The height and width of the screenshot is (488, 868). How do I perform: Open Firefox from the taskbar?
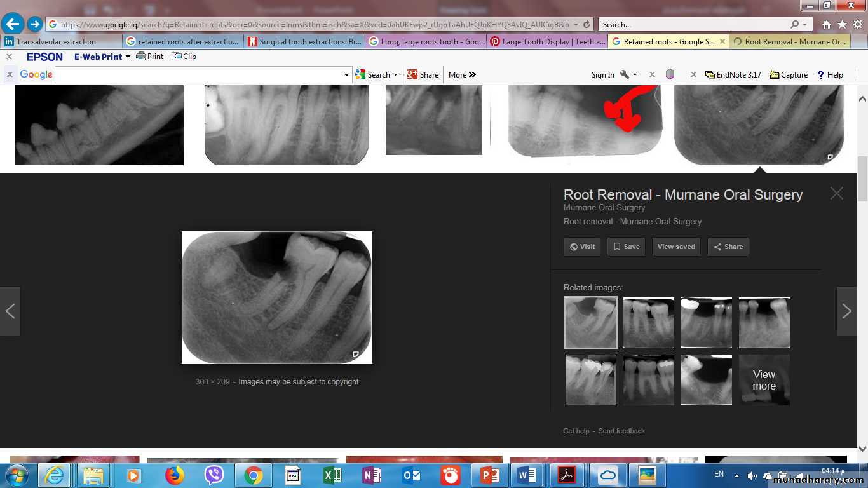173,475
